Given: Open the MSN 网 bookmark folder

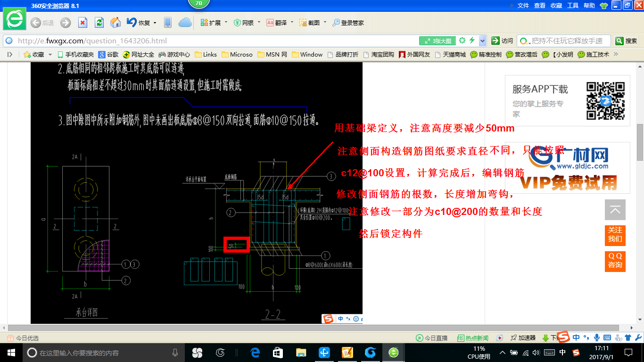Looking at the screenshot, I should (272, 55).
